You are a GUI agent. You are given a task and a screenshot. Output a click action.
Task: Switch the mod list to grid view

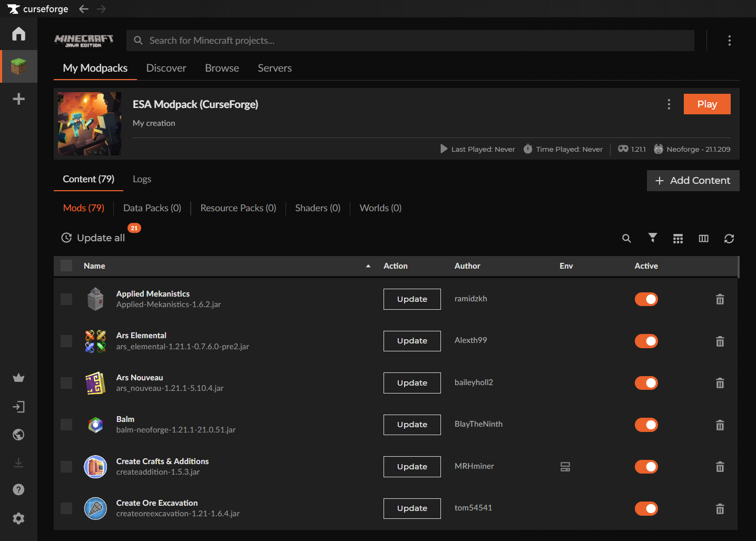point(678,239)
